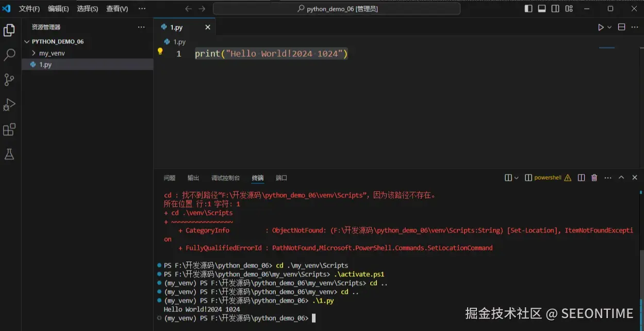Viewport: 644px width, 331px height.
Task: Switch to the 调试控制台 tab
Action: tap(225, 178)
